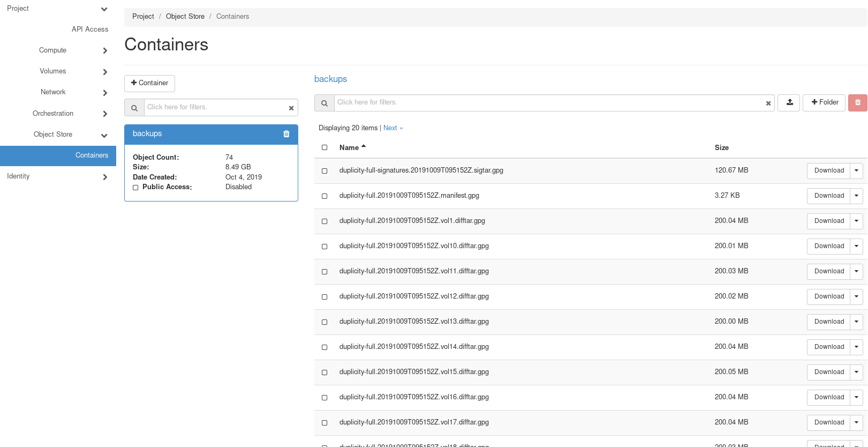
Task: Download vol1.difftar.gpg
Action: tap(829, 221)
